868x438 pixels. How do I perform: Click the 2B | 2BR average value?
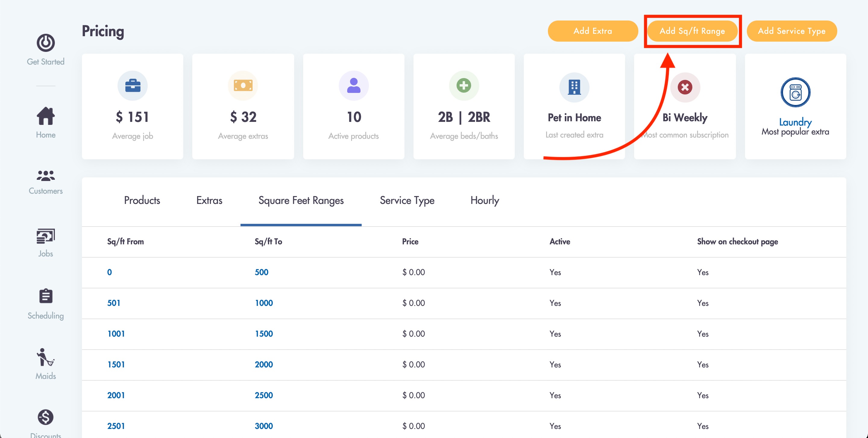tap(464, 117)
